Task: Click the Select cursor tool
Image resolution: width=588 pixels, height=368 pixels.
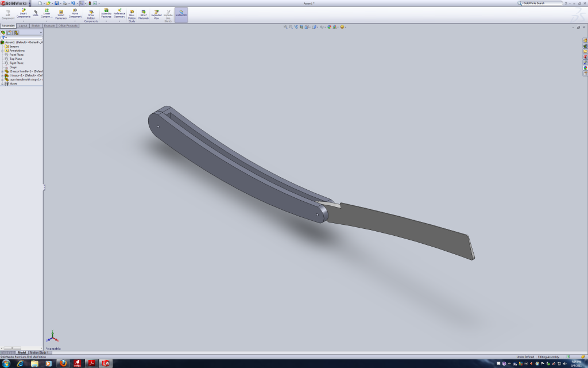Action: point(82,3)
